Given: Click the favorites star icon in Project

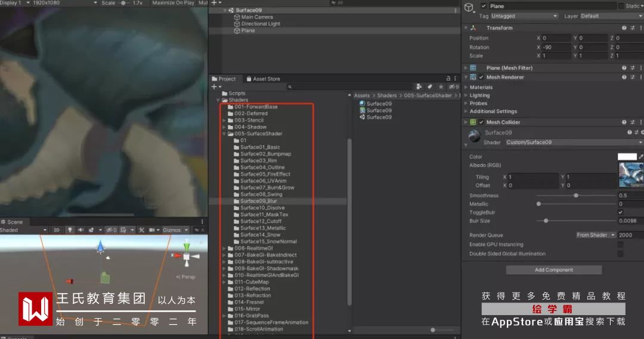Looking at the screenshot, I should coord(441,87).
